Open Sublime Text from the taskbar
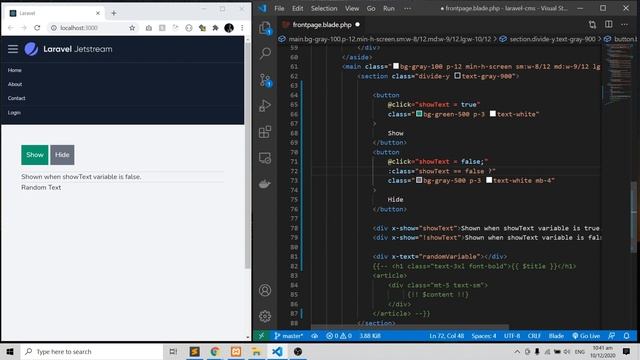 point(194,351)
